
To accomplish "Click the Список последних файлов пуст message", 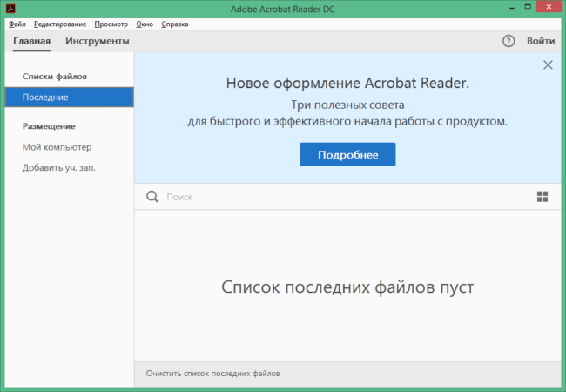I will click(347, 287).
